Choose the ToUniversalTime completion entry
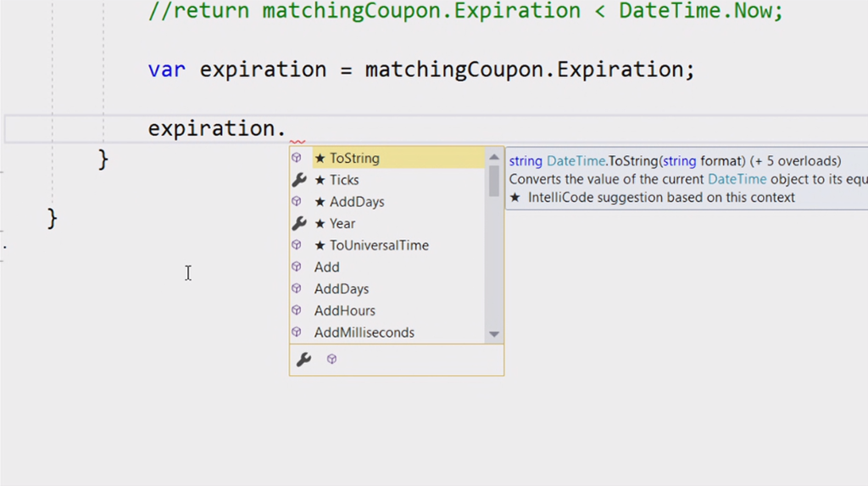This screenshot has height=486, width=868. (x=379, y=245)
